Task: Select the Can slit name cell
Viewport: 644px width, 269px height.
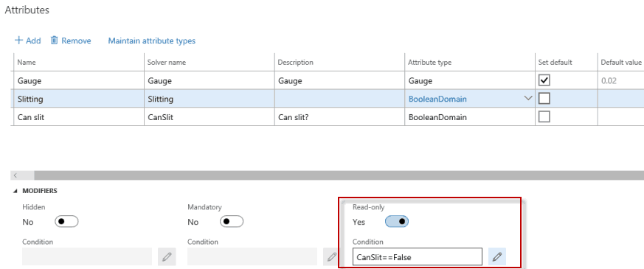Action: pos(79,117)
